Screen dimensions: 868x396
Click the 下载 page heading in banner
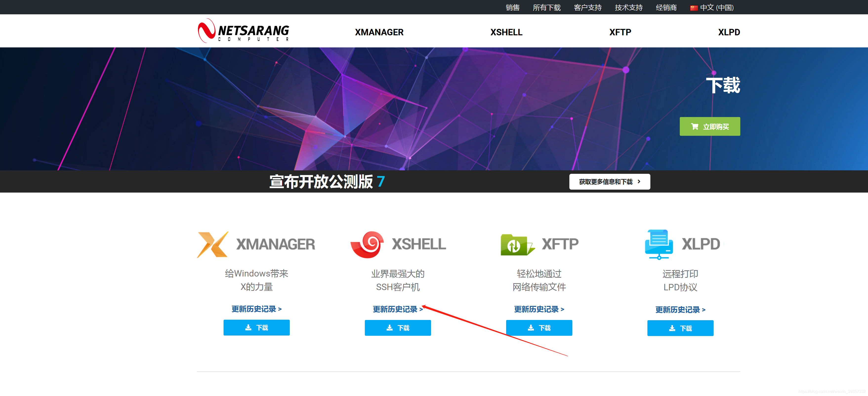pos(723,85)
